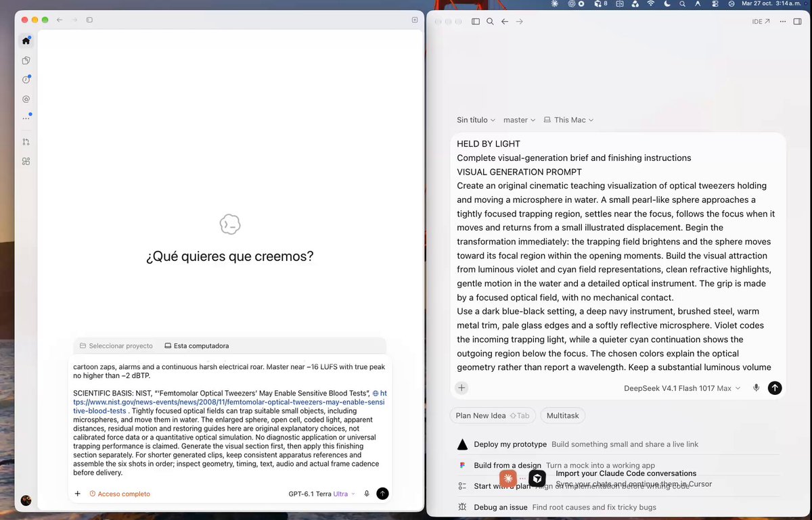Click the @ mentions icon in left sidebar
Image resolution: width=812 pixels, height=520 pixels.
[x=26, y=99]
